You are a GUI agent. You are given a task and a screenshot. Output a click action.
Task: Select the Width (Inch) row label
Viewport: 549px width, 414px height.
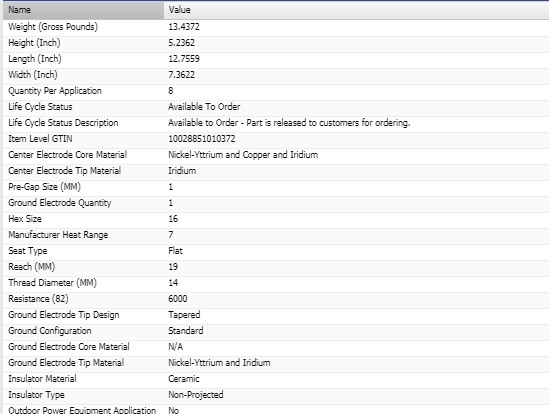point(33,75)
